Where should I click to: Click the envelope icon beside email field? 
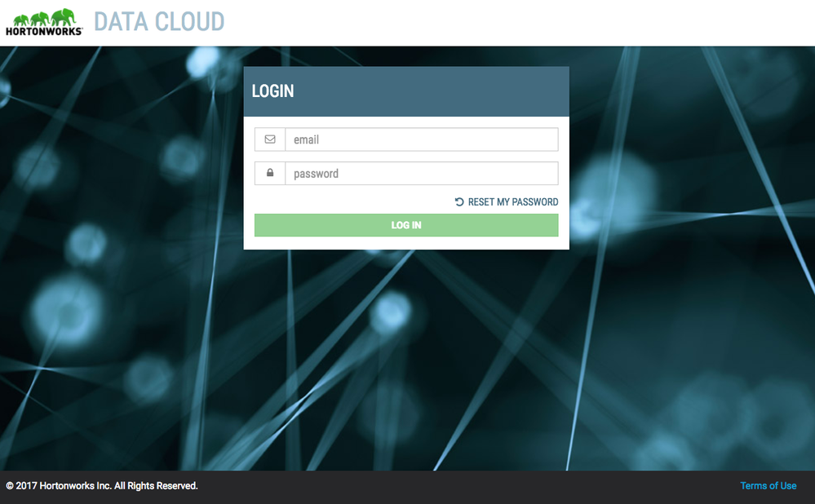tap(270, 139)
